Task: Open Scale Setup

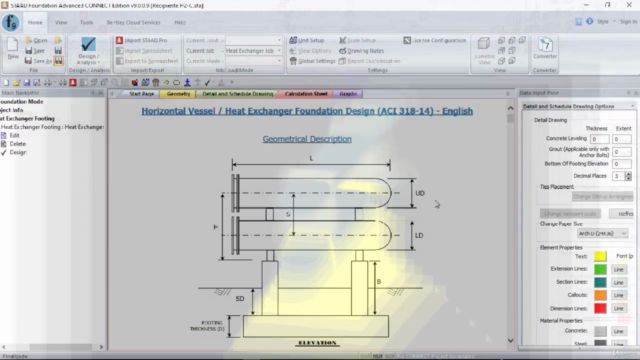Action: click(357, 40)
